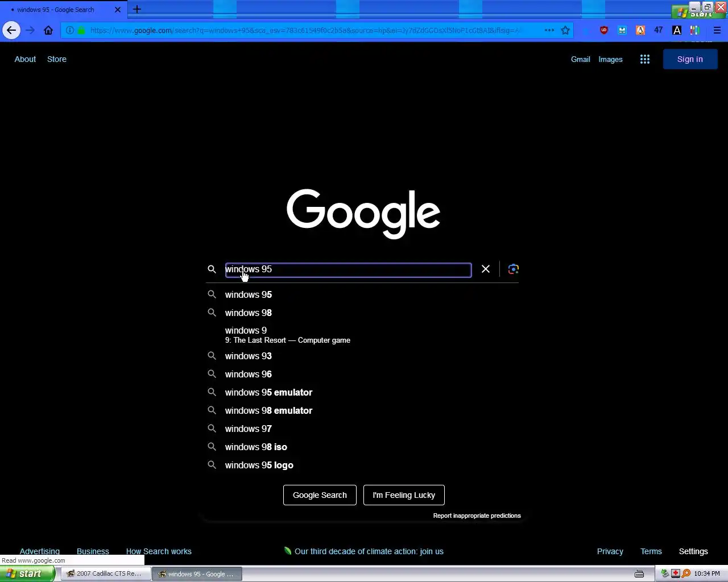Click the magnifier icon left of search box

click(212, 269)
